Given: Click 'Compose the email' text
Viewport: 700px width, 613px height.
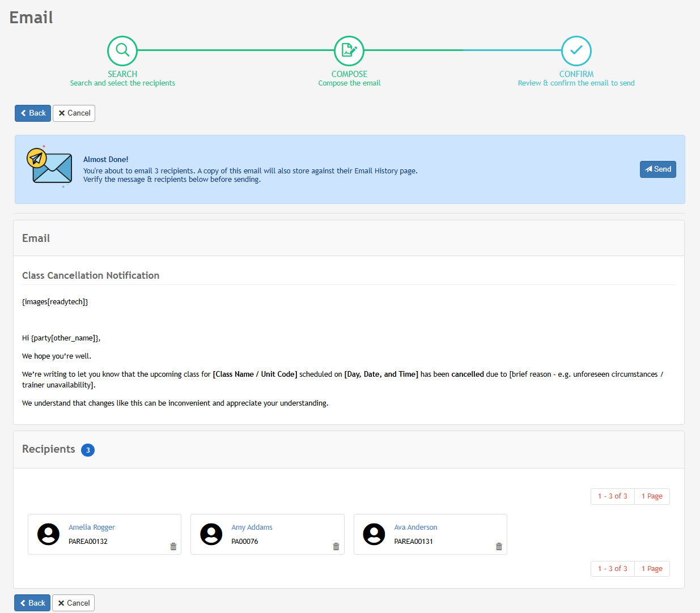Looking at the screenshot, I should click(x=349, y=83).
